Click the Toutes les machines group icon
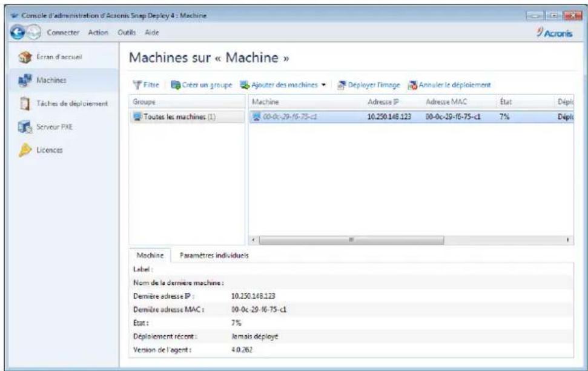 click(x=137, y=117)
